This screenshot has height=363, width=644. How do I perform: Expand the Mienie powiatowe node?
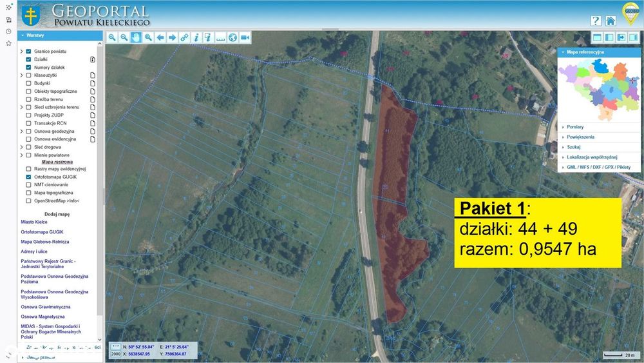21,155
